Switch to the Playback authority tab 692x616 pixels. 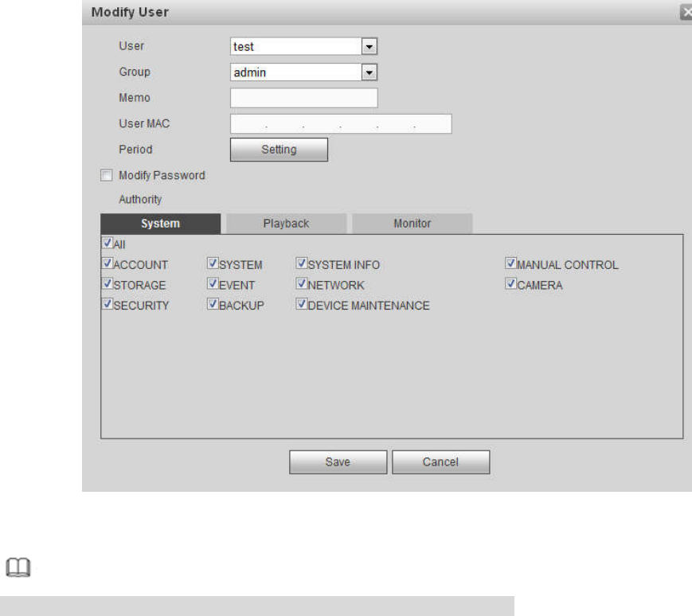[286, 224]
